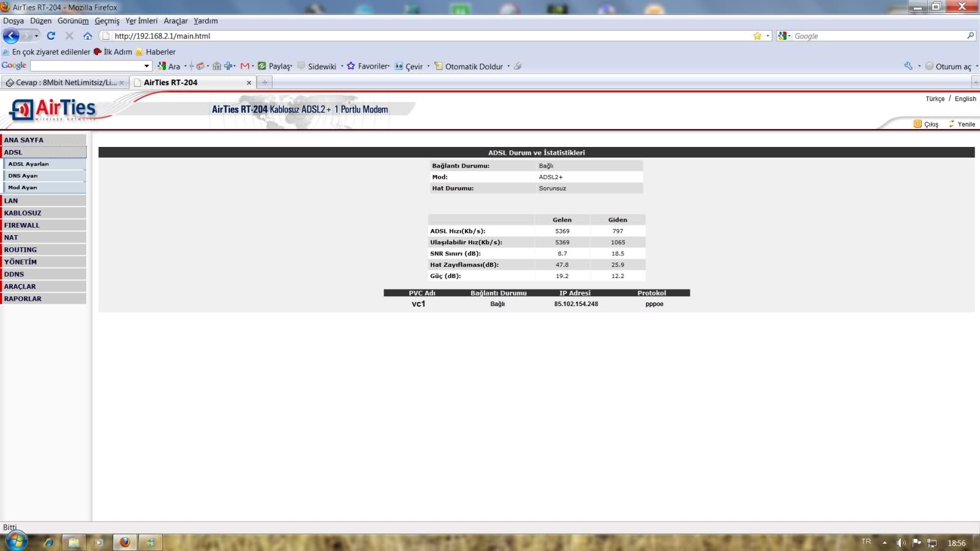980x551 pixels.
Task: Click the URL address bar field
Action: pyautogui.click(x=429, y=36)
